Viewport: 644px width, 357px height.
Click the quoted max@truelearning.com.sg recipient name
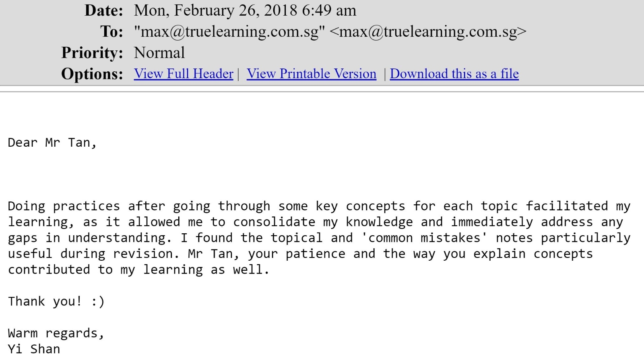click(229, 31)
